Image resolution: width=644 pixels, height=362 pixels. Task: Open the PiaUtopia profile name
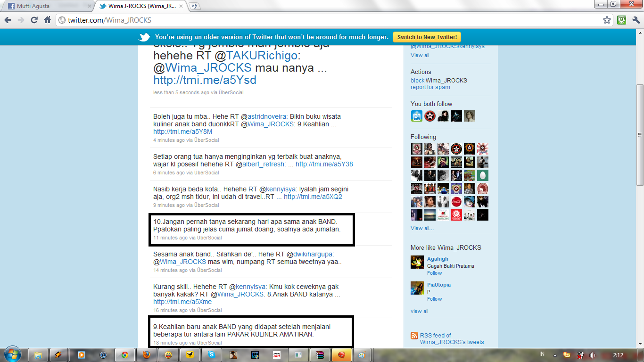[x=439, y=285]
